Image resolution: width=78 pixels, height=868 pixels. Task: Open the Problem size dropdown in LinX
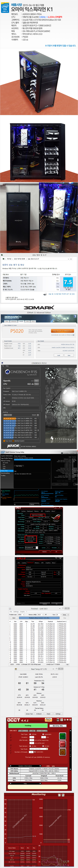[x=21, y=615]
